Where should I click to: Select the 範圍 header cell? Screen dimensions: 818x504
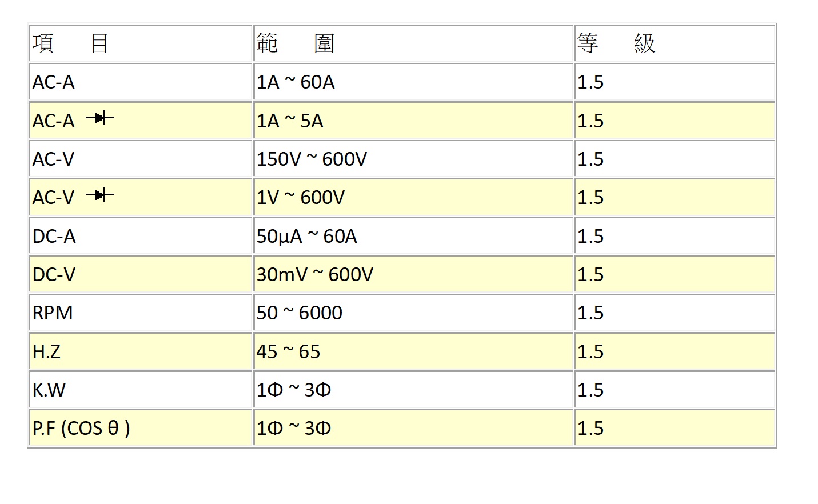point(295,43)
